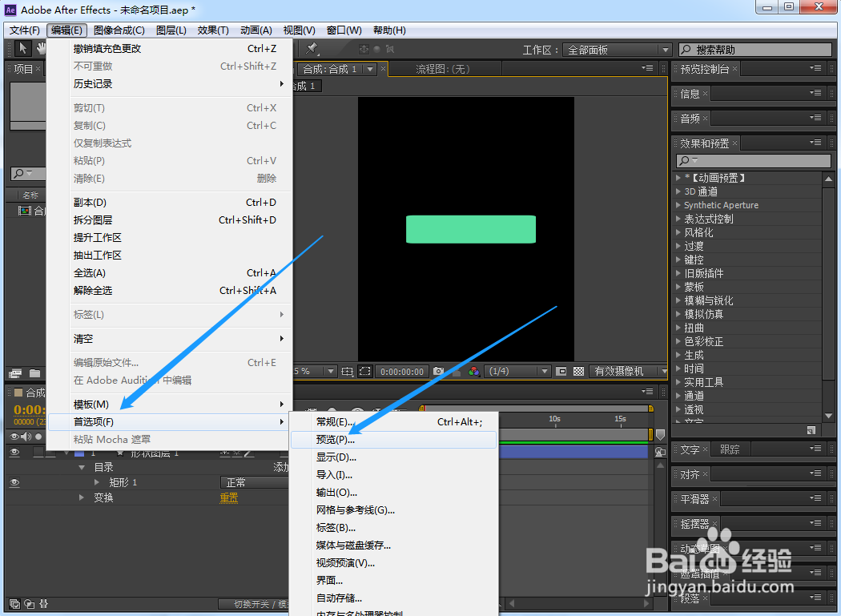Click 撤销填充色更改 undo menu entry

tap(170, 48)
